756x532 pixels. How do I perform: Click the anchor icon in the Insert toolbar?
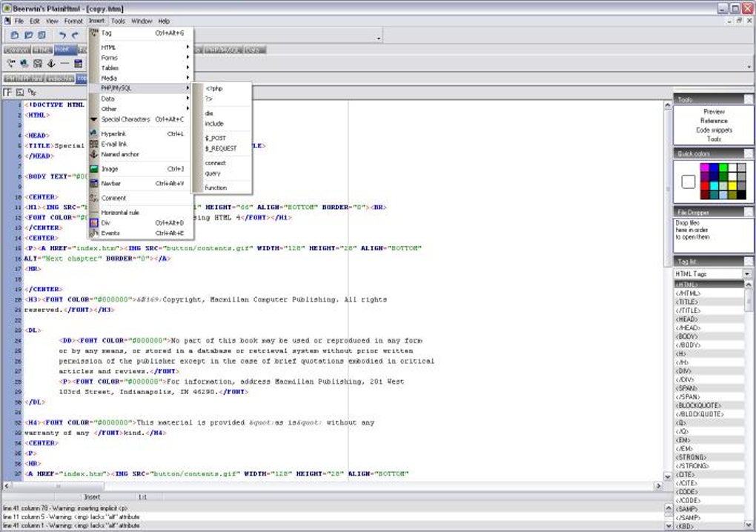click(x=51, y=64)
